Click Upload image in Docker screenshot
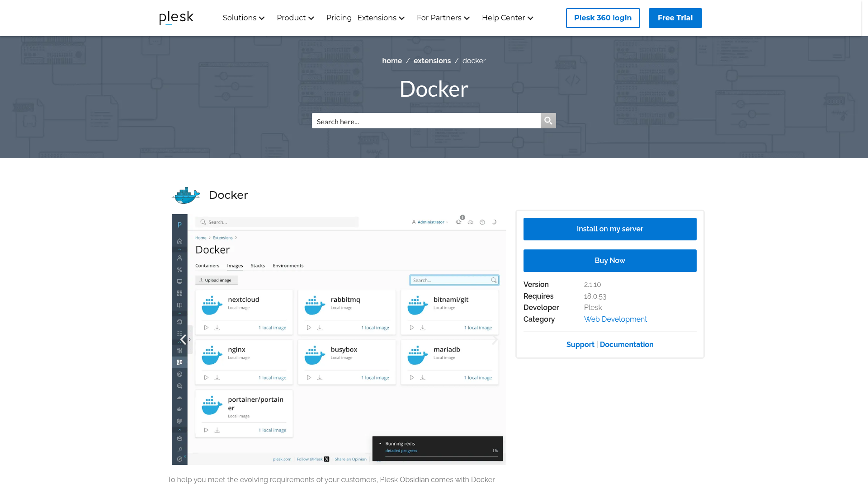This screenshot has height=488, width=868. 216,280
